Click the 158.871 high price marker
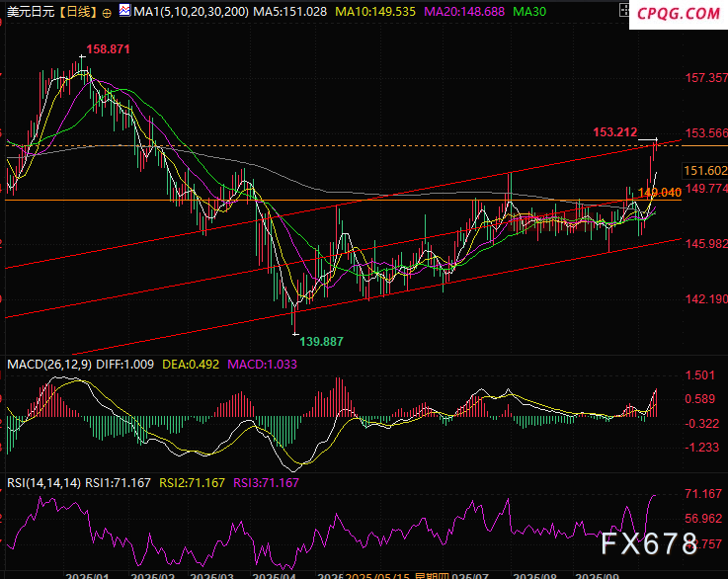The width and height of the screenshot is (728, 579). click(109, 48)
